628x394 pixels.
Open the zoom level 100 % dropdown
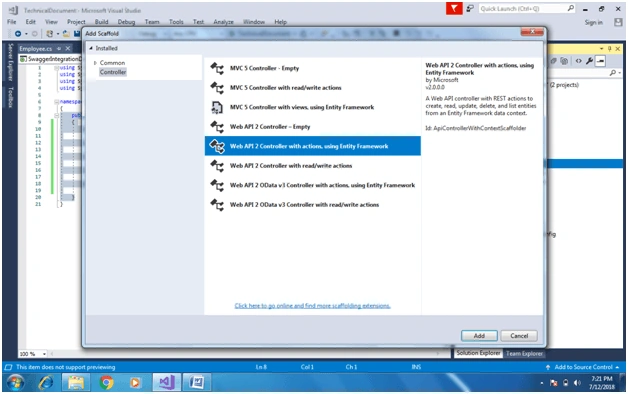44,354
